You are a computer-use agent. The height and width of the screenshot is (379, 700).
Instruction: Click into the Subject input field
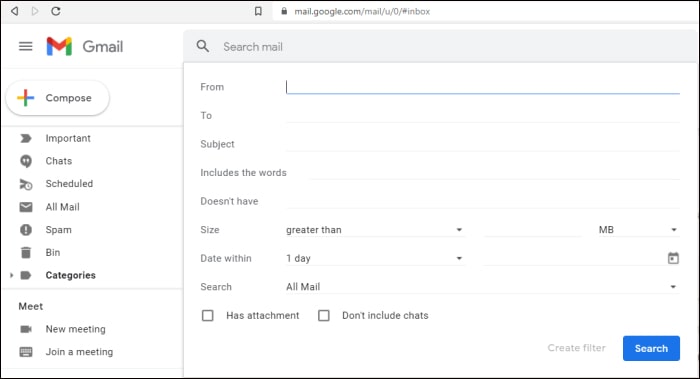coord(483,144)
